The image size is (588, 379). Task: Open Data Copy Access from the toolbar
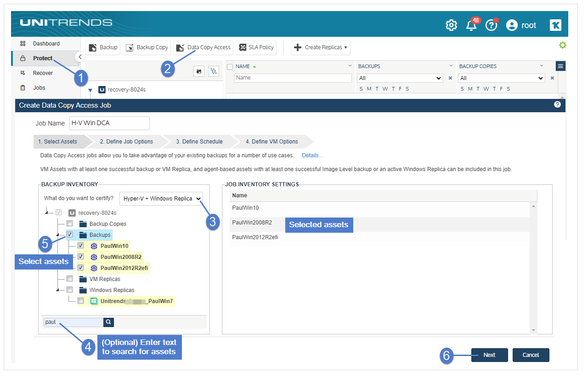pyautogui.click(x=203, y=47)
